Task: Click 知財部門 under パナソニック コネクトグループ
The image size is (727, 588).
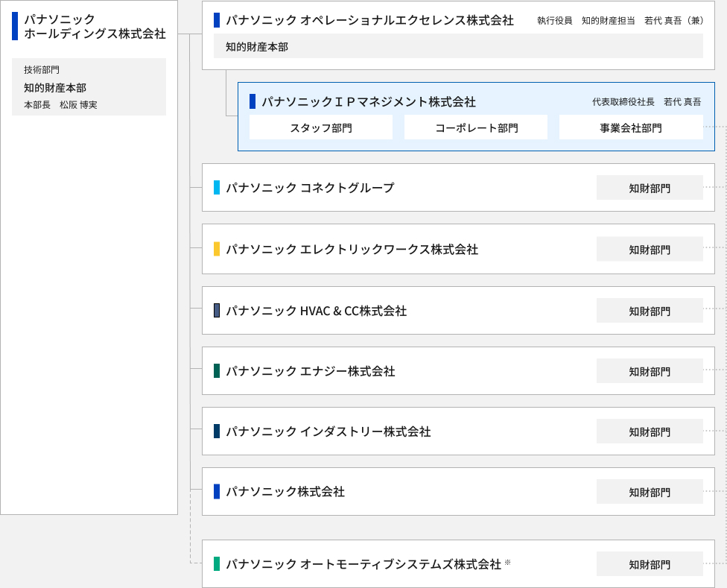Action: 649,187
